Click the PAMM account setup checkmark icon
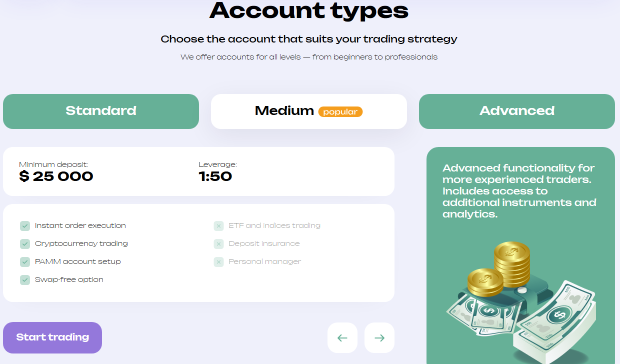Image resolution: width=620 pixels, height=364 pixels. coord(25,262)
